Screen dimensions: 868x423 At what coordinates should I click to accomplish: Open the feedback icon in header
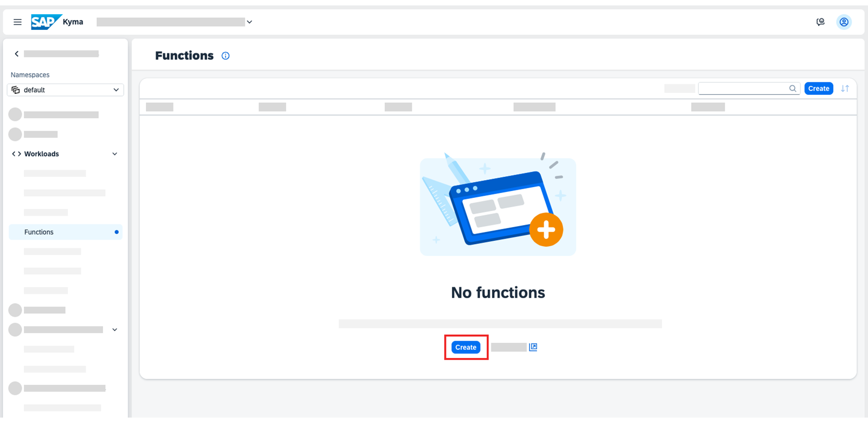(x=820, y=22)
